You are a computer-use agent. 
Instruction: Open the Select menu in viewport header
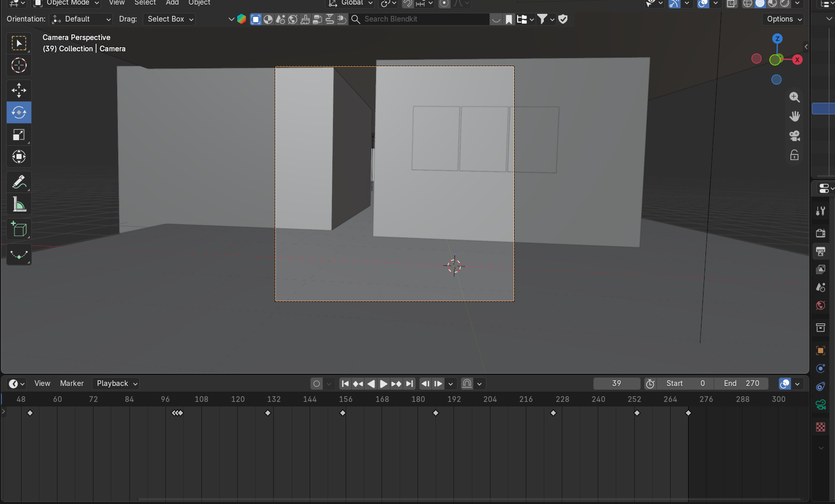145,3
